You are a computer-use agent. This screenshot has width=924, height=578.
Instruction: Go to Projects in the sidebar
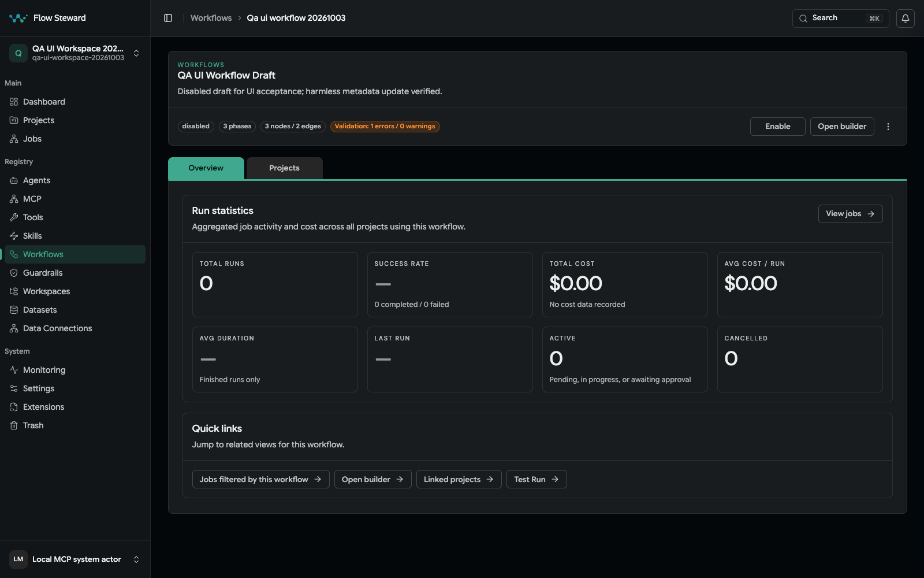(x=75, y=120)
